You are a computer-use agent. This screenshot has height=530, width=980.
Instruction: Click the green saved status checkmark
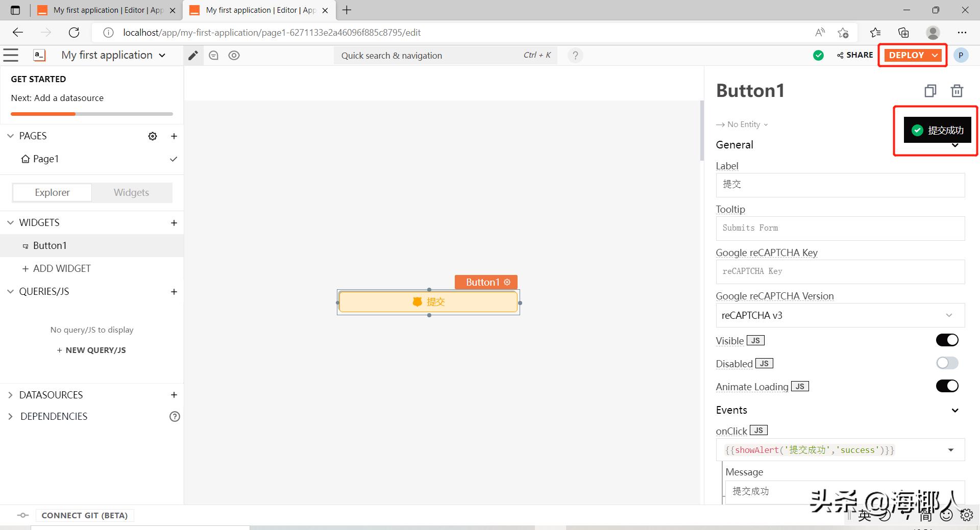tap(818, 55)
